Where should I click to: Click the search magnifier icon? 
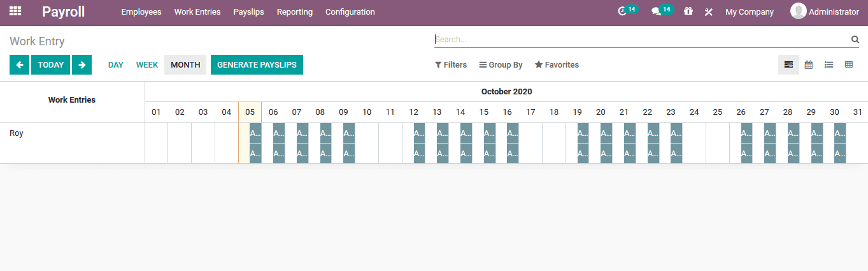[x=855, y=40]
